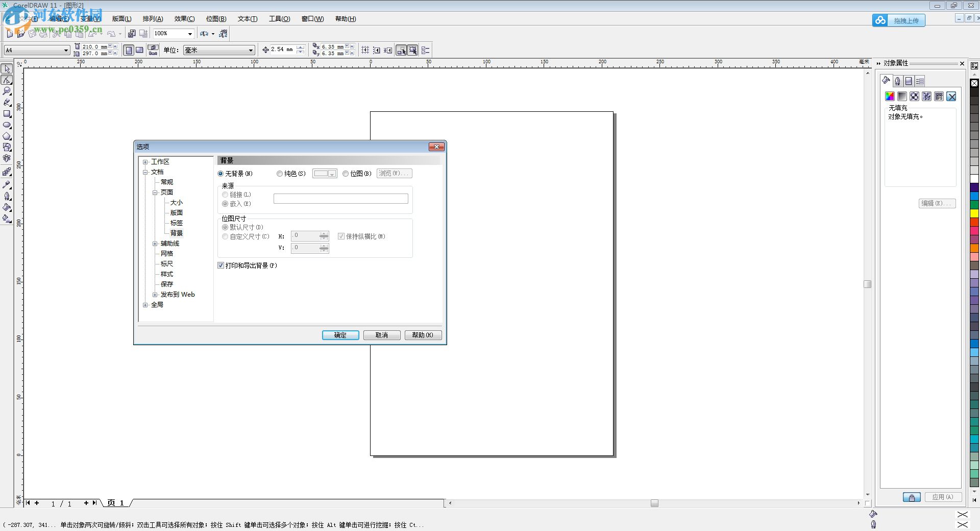Select the Eyedropper tool
Image resolution: width=980 pixels, height=531 pixels.
[x=7, y=185]
